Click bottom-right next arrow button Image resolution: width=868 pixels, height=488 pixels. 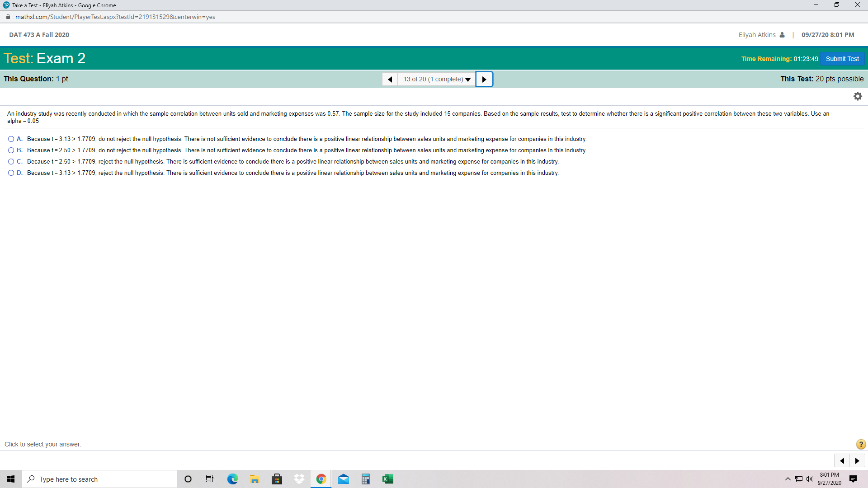857,461
